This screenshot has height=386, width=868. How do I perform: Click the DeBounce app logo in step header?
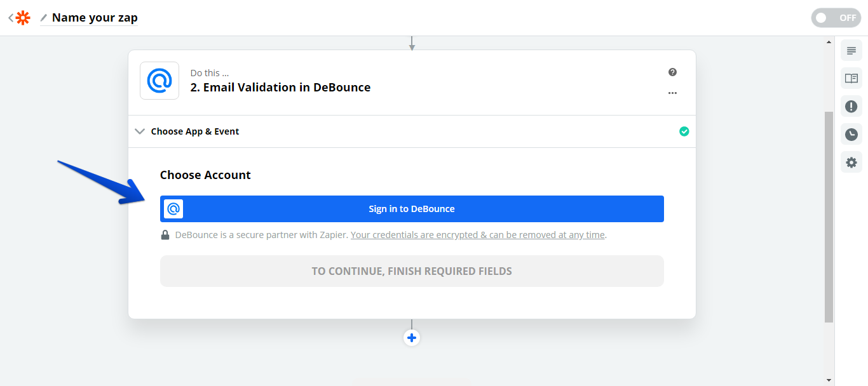[x=159, y=81]
